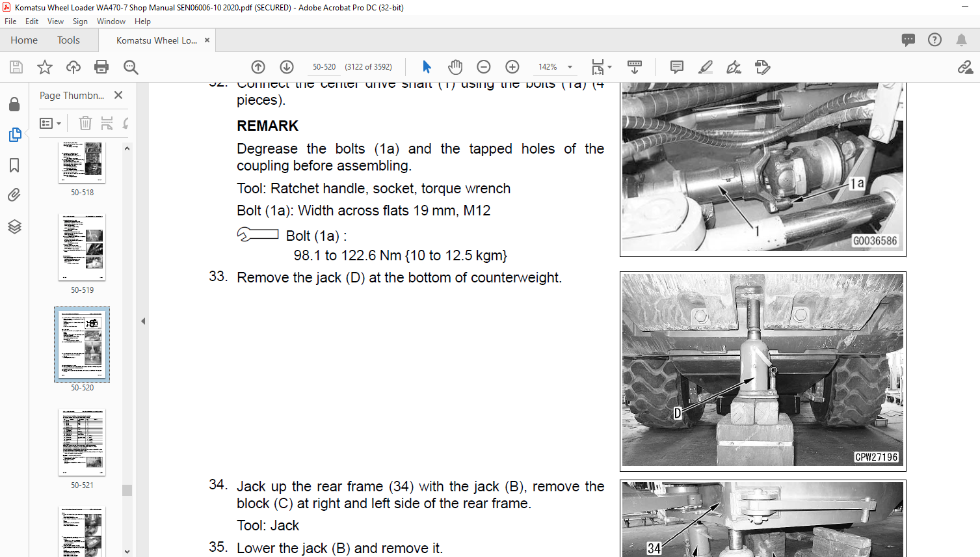Image resolution: width=980 pixels, height=557 pixels.
Task: Print the document with the printer icon
Action: 101,67
